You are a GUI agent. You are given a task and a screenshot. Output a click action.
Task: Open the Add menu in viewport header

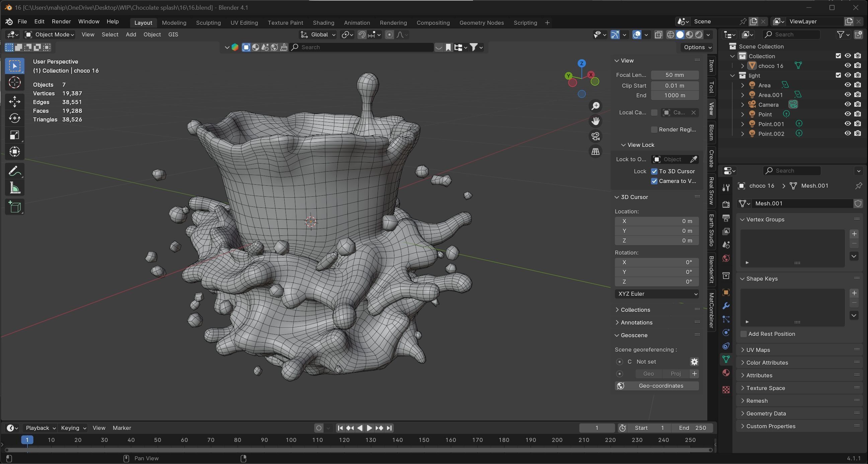click(131, 35)
